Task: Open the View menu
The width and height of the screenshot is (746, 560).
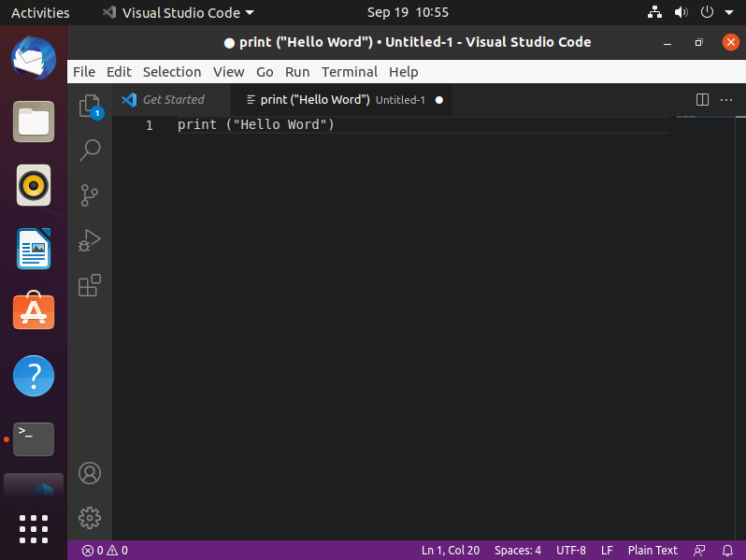Action: point(229,72)
